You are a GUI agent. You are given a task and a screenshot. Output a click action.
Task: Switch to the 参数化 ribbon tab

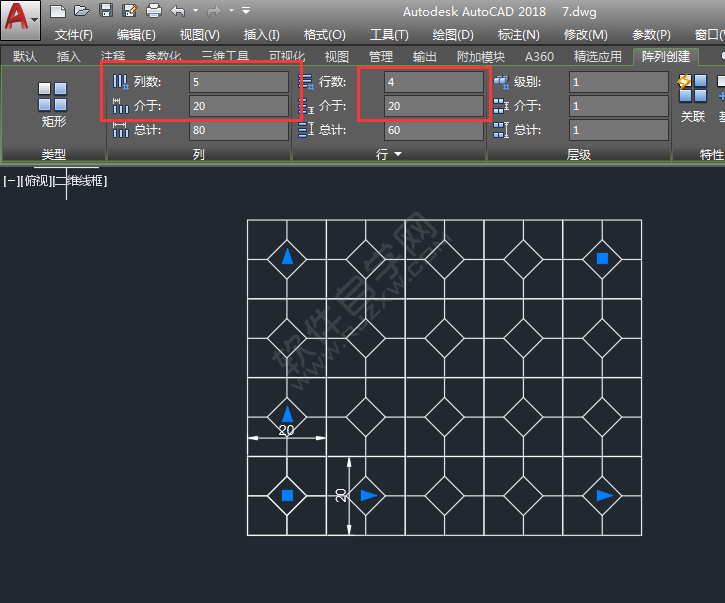tap(163, 55)
